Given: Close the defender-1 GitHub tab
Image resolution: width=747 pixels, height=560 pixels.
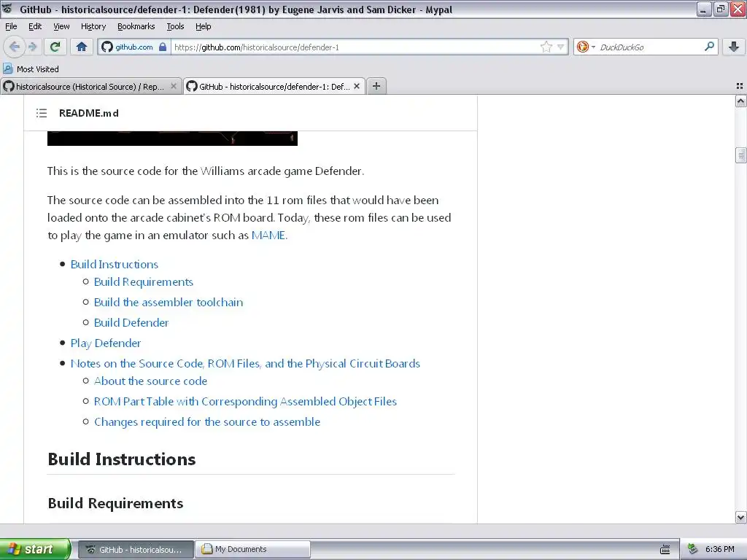Looking at the screenshot, I should click(356, 86).
